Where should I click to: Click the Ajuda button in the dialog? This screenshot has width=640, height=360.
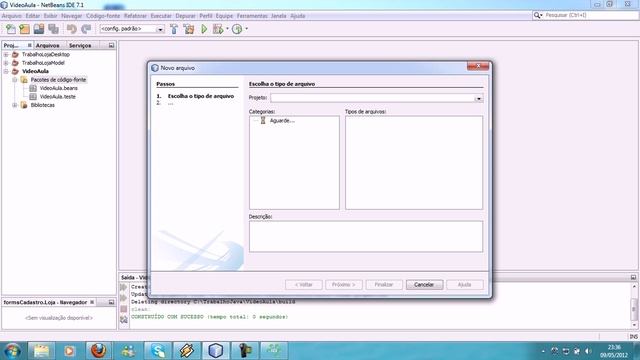464,284
